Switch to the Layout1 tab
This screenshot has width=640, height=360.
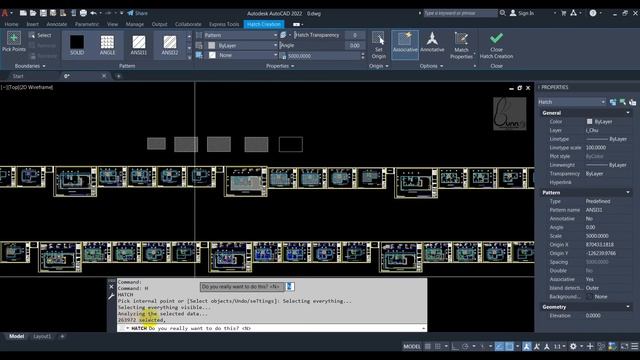[x=42, y=336]
